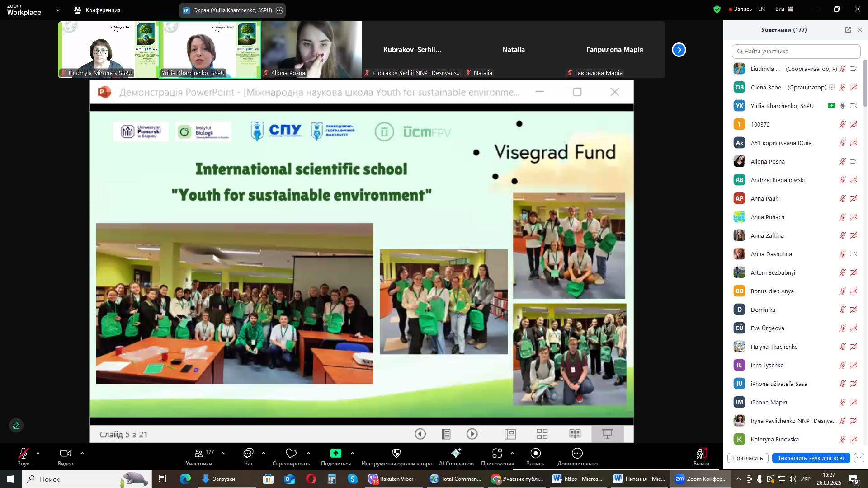
Task: Toggle the Record button
Action: coord(535,454)
